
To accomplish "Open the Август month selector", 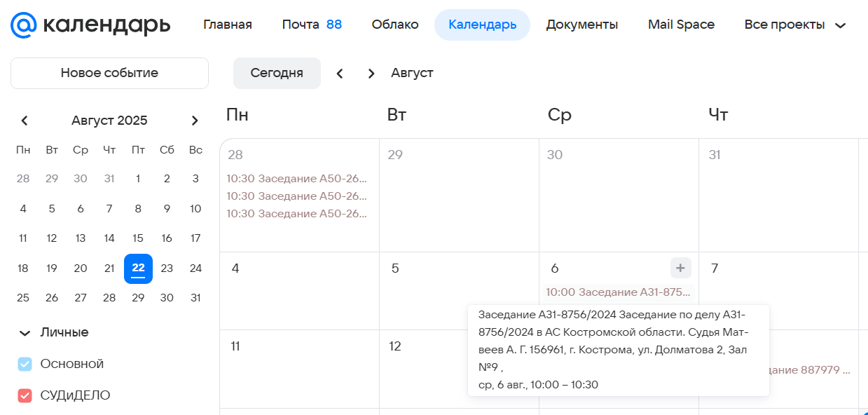I will pyautogui.click(x=412, y=74).
